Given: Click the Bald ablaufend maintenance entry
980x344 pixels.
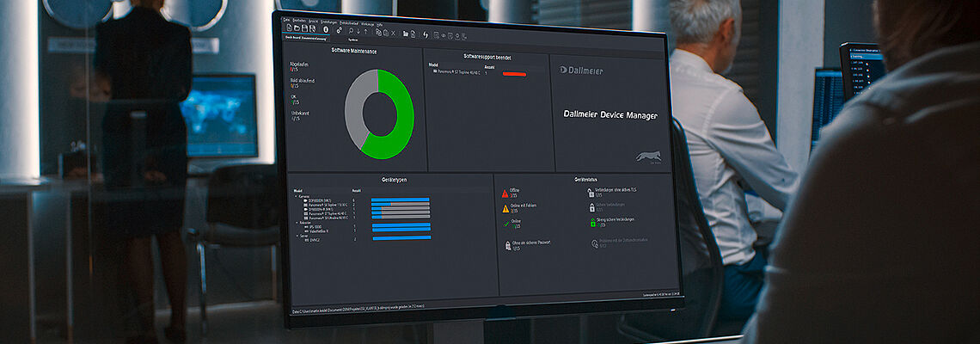Looking at the screenshot, I should (x=303, y=83).
